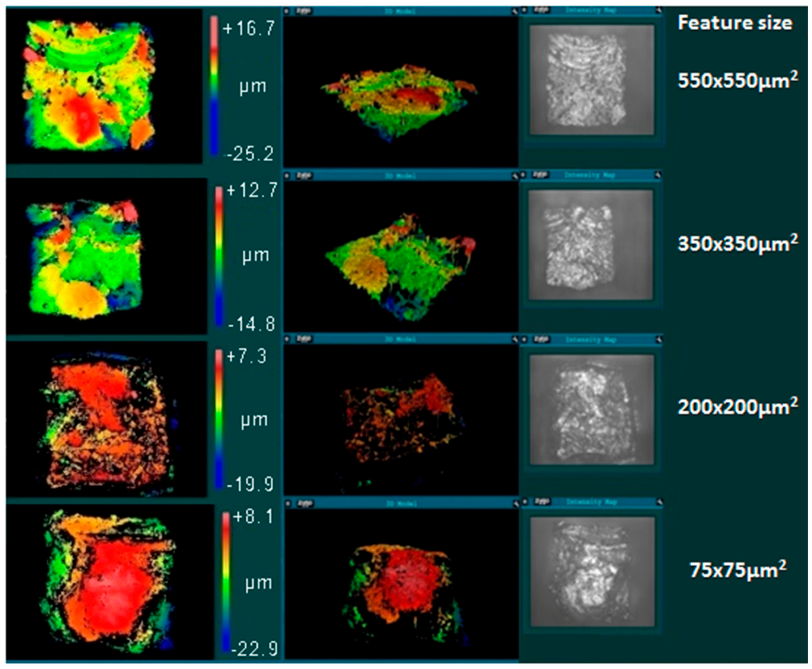Click the corner tool icon of the third 3D Model window
Image resolution: width=812 pixels, height=669 pixels.
click(x=514, y=339)
